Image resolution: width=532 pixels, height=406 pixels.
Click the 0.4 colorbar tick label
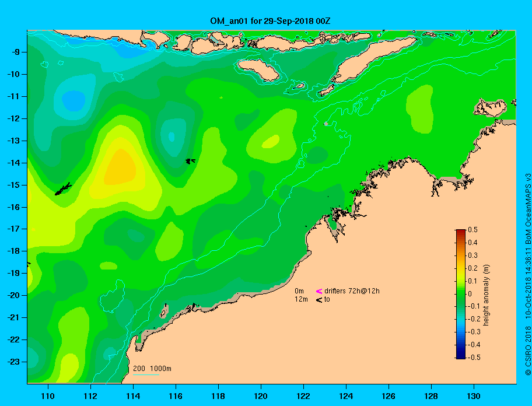point(473,243)
